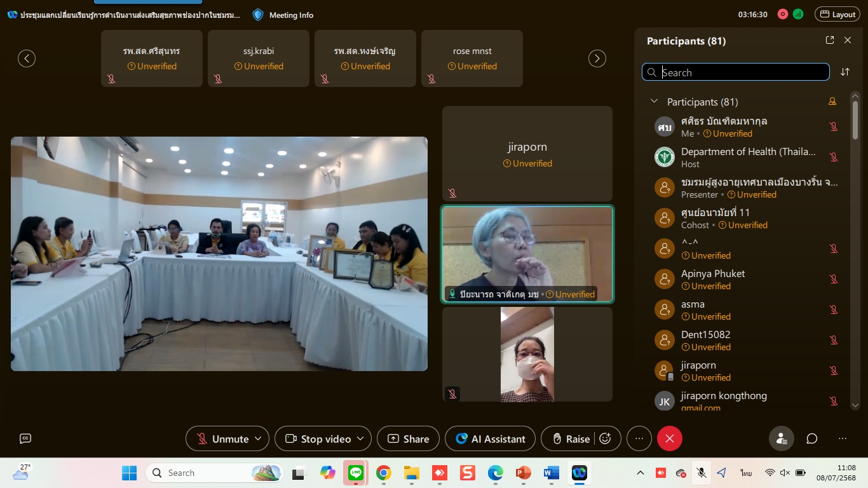The image size is (868, 488).
Task: Click the red leave meeting button
Action: pyautogui.click(x=669, y=438)
